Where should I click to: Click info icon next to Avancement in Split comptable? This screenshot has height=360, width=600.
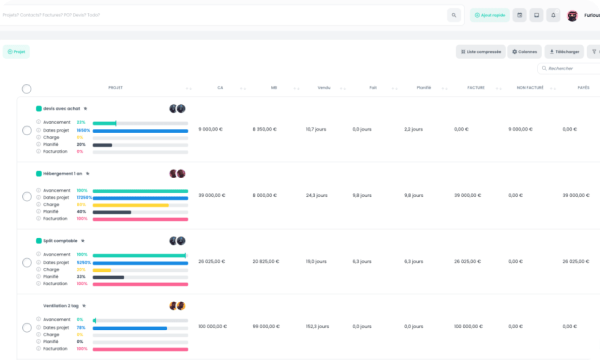pos(38,254)
